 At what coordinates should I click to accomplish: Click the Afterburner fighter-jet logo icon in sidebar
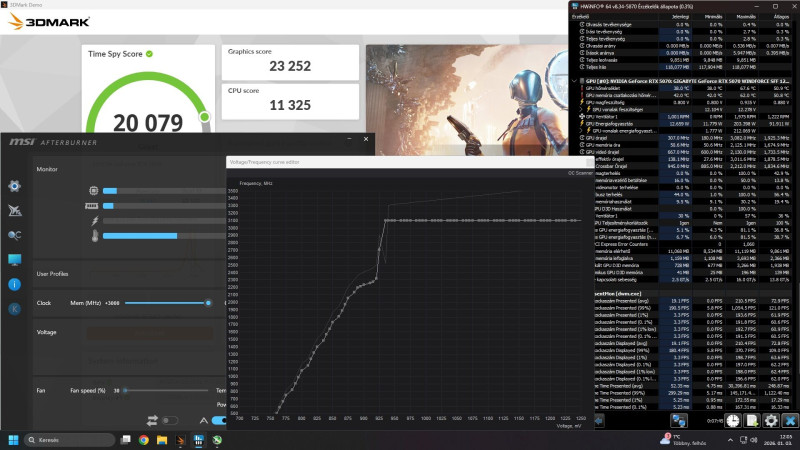click(14, 210)
